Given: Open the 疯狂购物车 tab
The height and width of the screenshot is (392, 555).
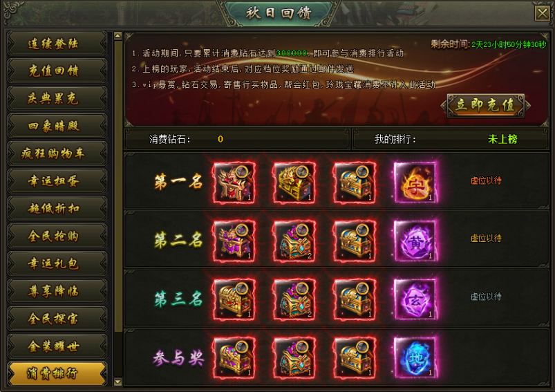Looking at the screenshot, I should [x=57, y=153].
